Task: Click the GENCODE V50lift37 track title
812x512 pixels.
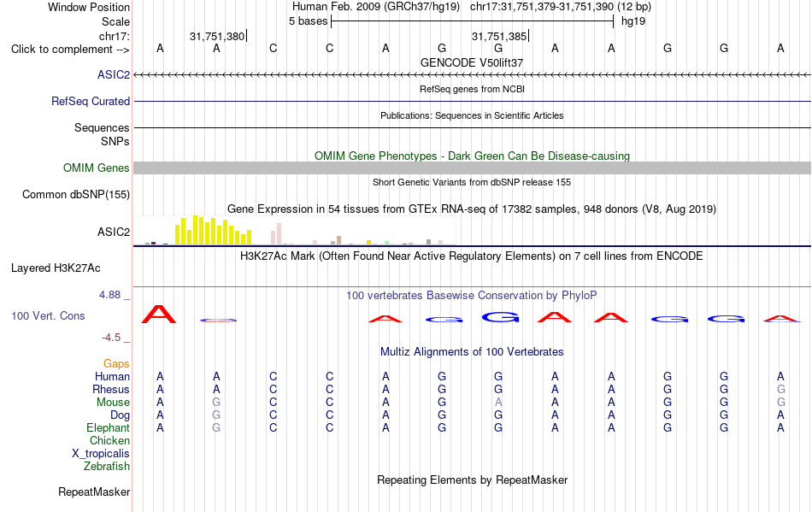Action: click(x=472, y=62)
